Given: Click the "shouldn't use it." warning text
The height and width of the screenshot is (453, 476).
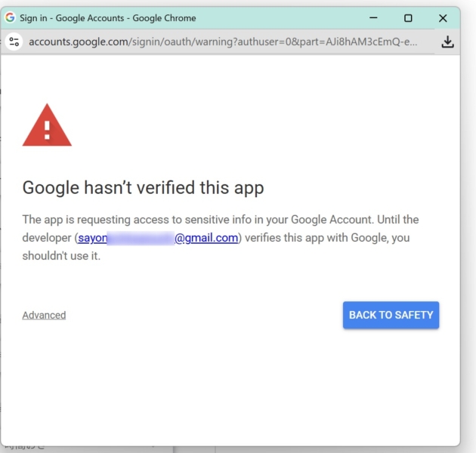Looking at the screenshot, I should [61, 256].
